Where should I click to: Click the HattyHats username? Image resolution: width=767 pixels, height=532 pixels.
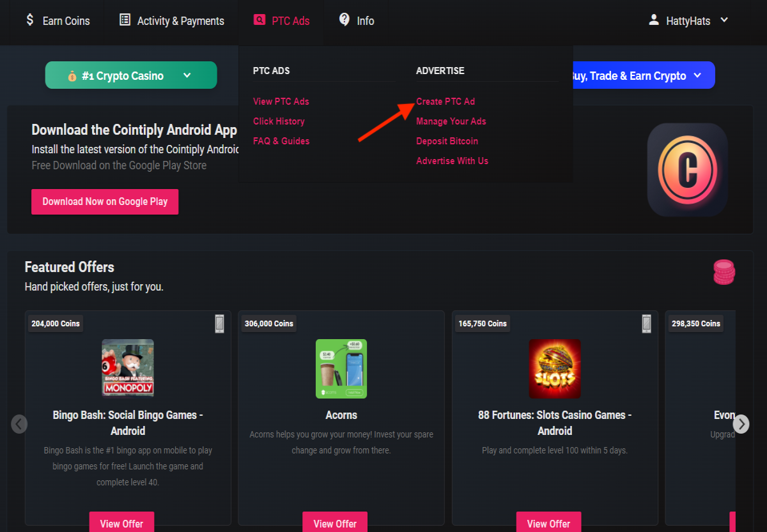pos(688,21)
